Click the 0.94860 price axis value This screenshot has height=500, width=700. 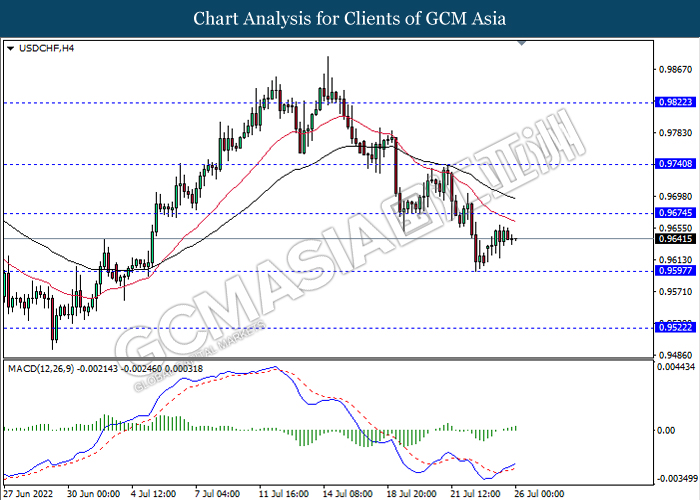(x=675, y=355)
